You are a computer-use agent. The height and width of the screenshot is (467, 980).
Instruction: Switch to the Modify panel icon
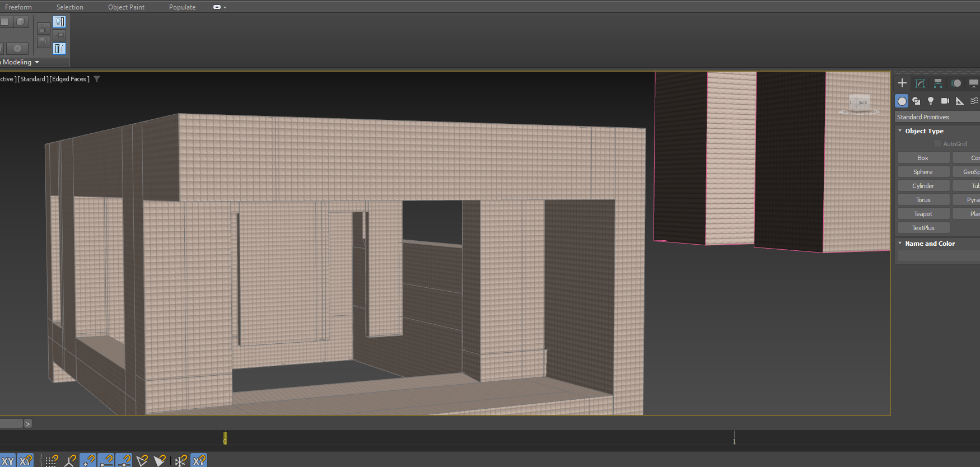tap(920, 83)
